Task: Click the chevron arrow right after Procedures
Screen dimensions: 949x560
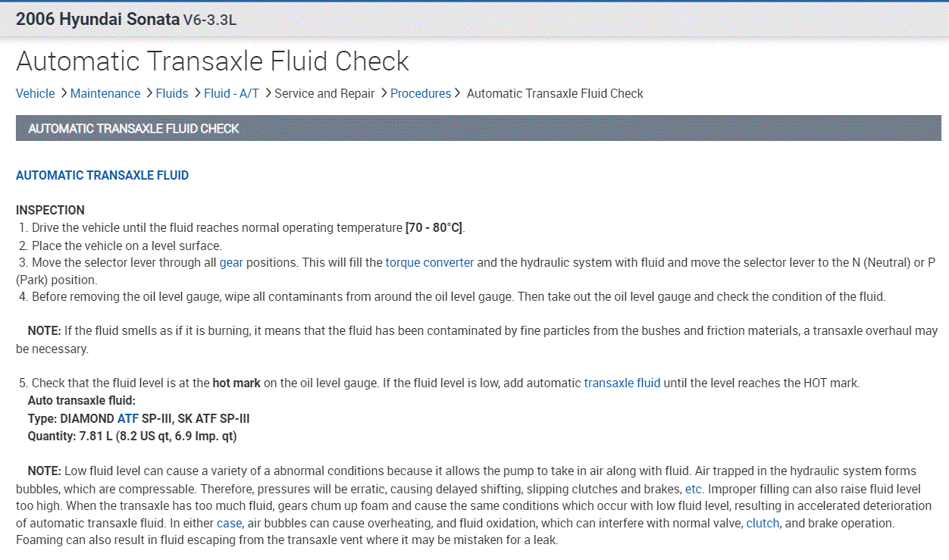Action: coord(457,93)
